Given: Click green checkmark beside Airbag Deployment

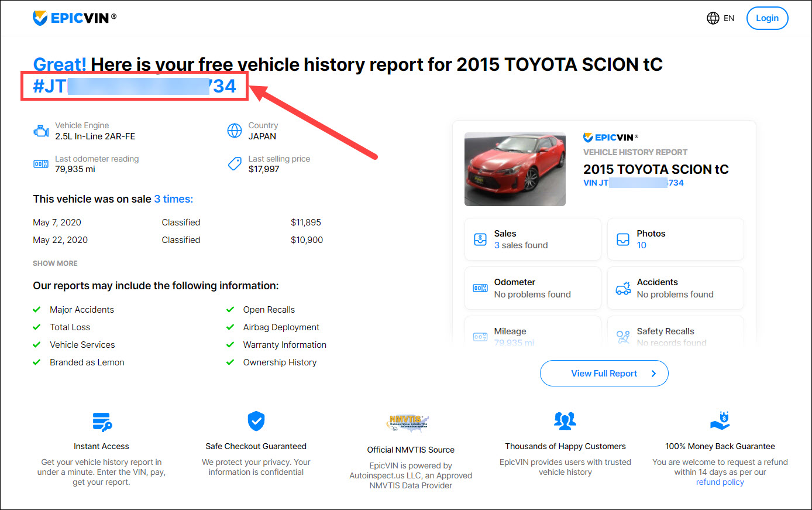Looking at the screenshot, I should click(230, 327).
